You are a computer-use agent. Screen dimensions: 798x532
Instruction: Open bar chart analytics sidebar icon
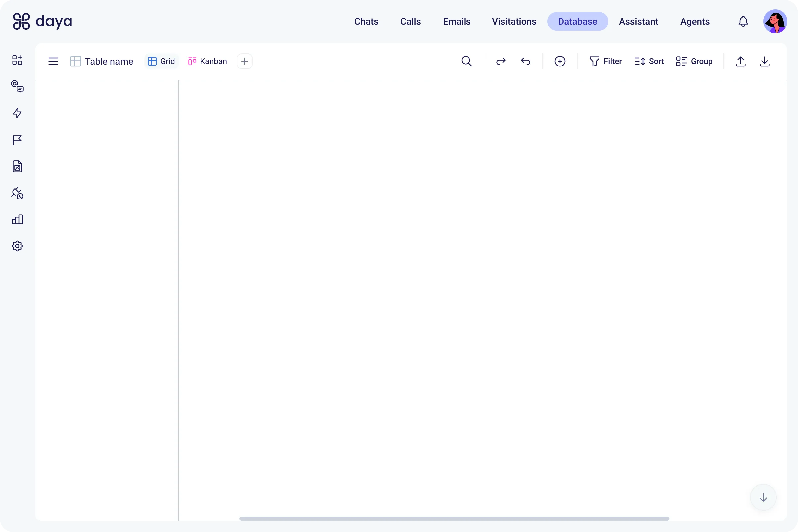tap(17, 219)
